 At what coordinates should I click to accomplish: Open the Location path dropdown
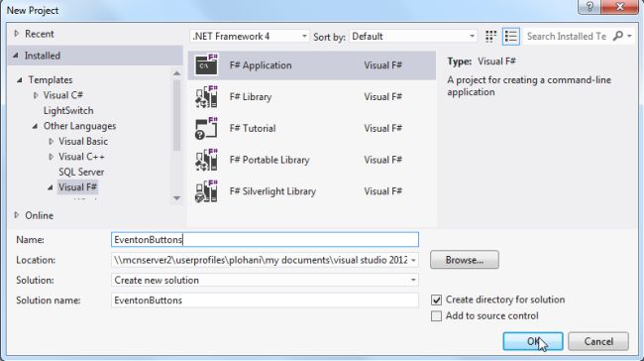413,260
